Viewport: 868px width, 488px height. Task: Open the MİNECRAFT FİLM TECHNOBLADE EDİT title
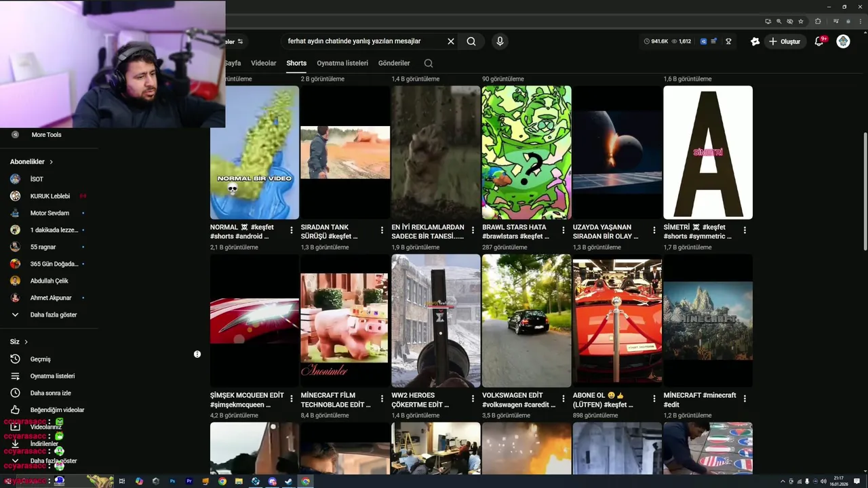pyautogui.click(x=336, y=400)
